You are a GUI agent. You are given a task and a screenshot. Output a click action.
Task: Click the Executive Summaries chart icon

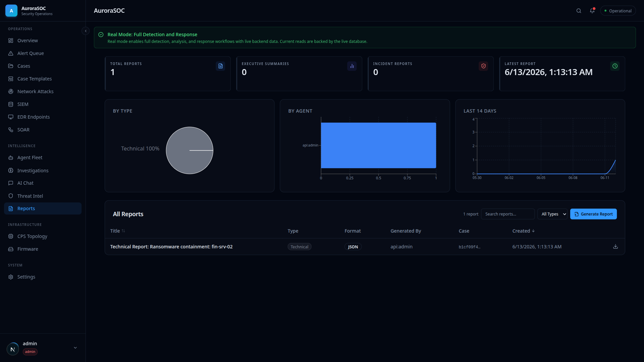click(x=352, y=66)
